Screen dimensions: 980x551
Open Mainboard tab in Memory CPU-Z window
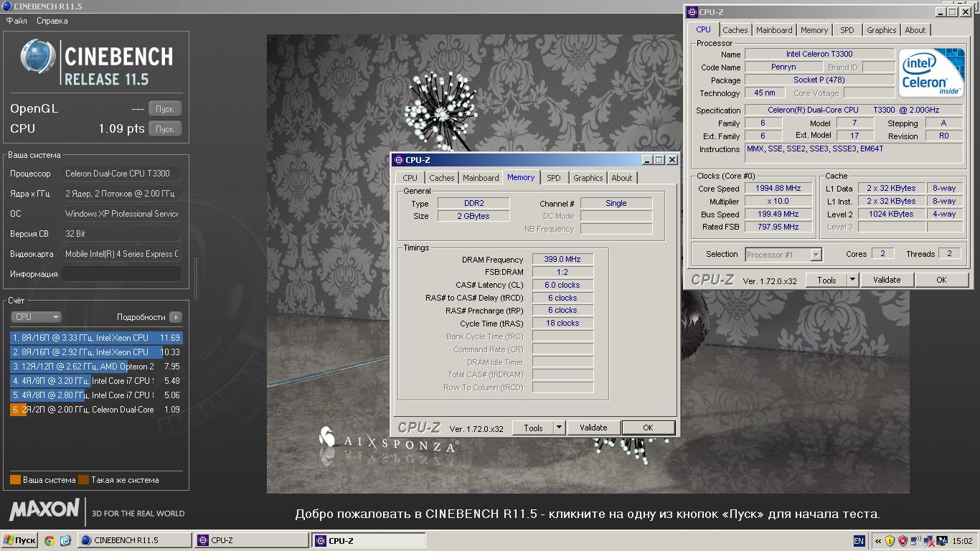click(x=481, y=178)
